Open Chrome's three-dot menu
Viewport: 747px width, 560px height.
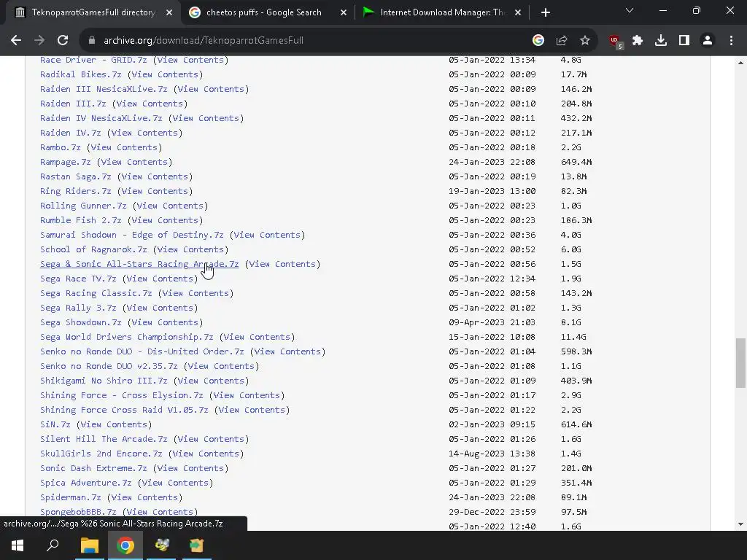pos(731,41)
